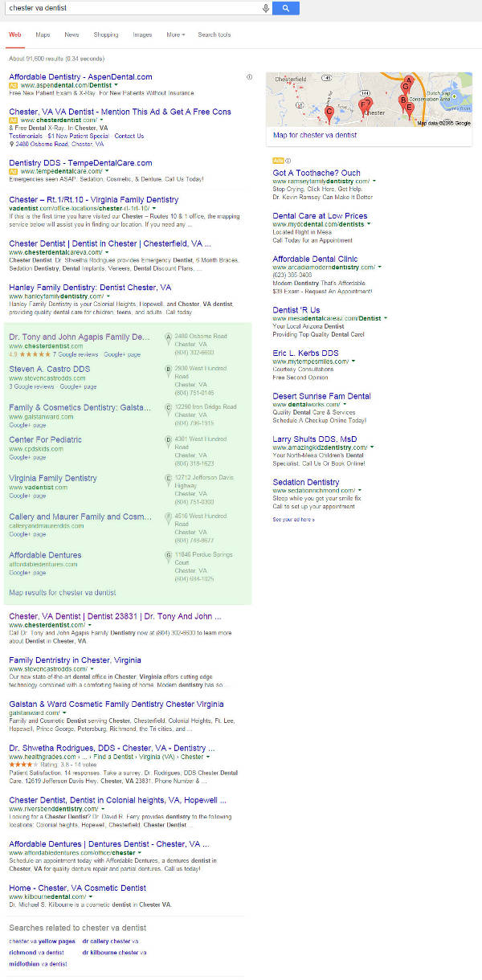Viewport: 482px width, 980px height.
Task: Click the microphone voice search icon
Action: tap(266, 8)
